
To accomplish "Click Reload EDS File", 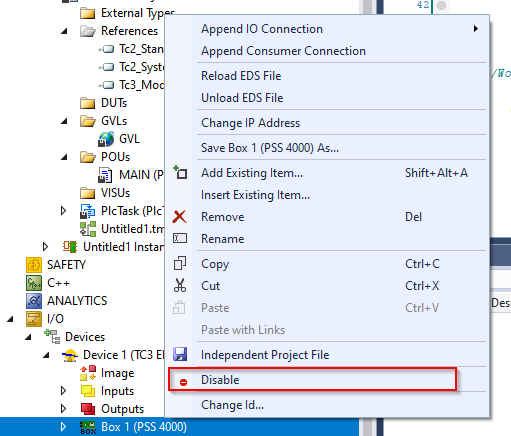I will click(x=241, y=76).
